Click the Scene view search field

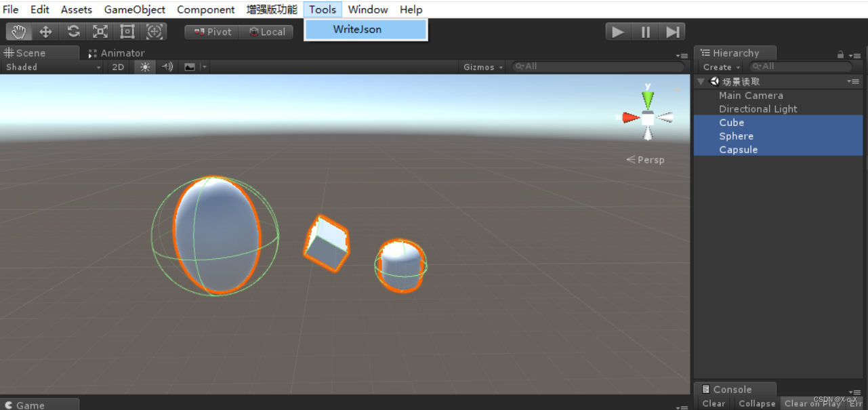pyautogui.click(x=596, y=66)
